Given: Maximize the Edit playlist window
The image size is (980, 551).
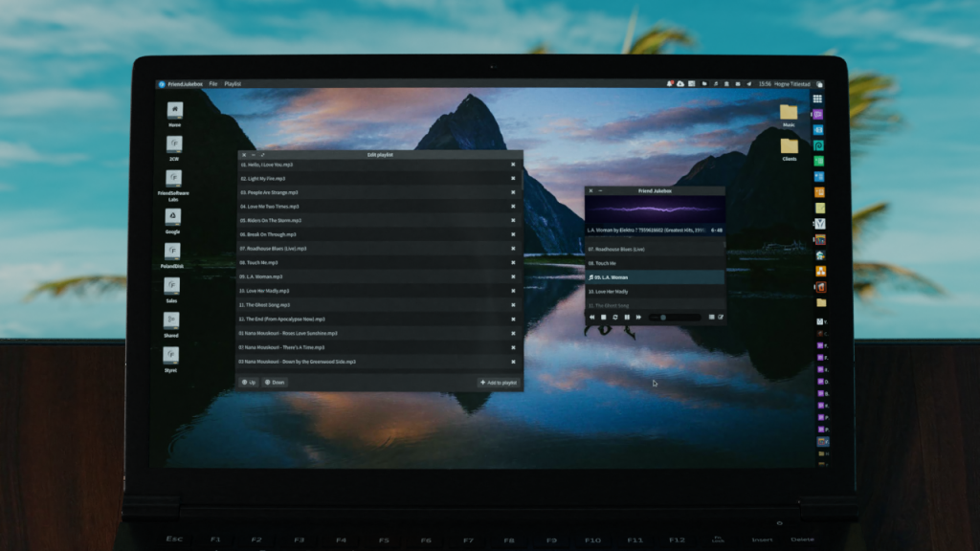Looking at the screenshot, I should click(x=262, y=155).
